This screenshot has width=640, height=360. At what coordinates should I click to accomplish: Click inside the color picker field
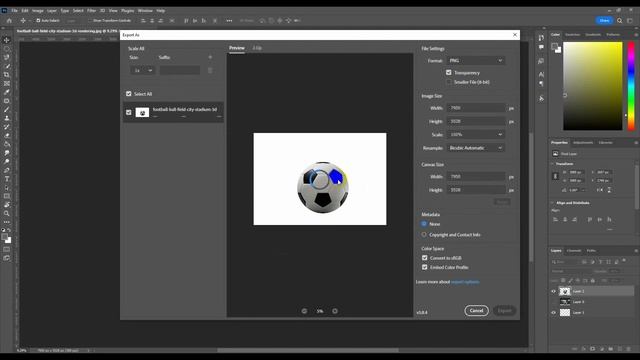593,86
